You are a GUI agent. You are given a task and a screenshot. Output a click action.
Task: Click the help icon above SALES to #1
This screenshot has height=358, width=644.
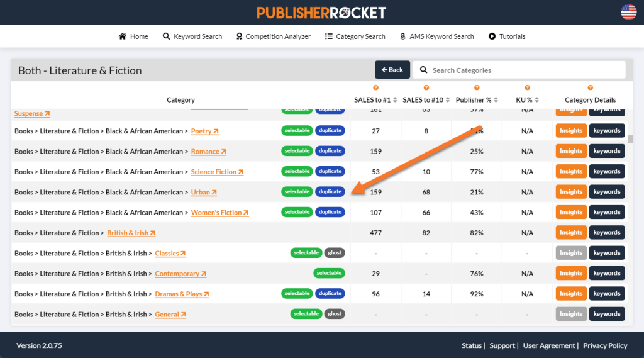[376, 88]
